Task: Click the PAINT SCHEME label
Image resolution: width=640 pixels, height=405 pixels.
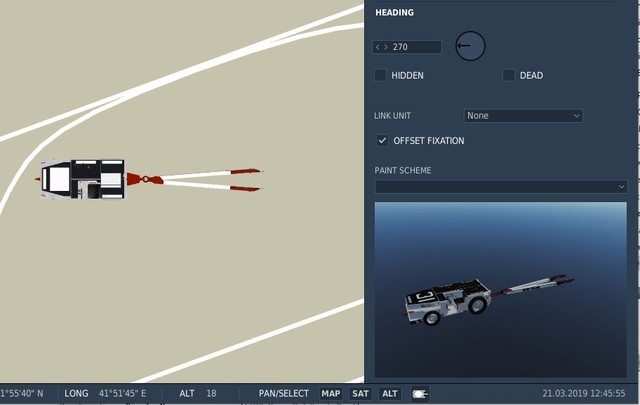Action: 403,171
